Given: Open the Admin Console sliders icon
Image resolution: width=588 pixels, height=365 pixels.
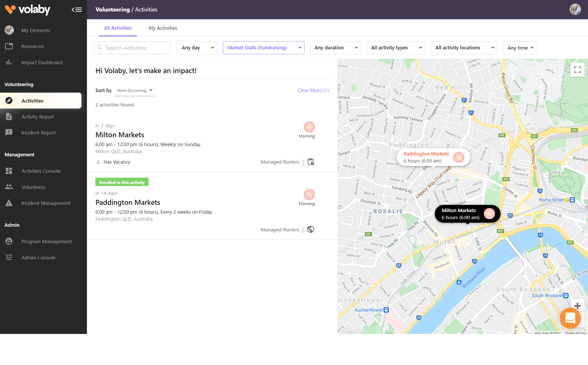Looking at the screenshot, I should coord(9,257).
